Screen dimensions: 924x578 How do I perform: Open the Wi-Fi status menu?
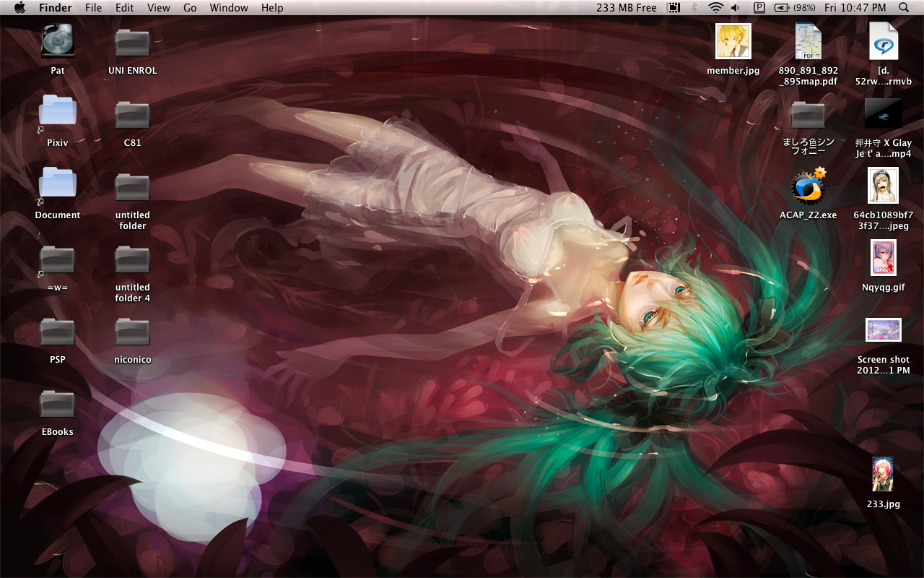point(715,8)
